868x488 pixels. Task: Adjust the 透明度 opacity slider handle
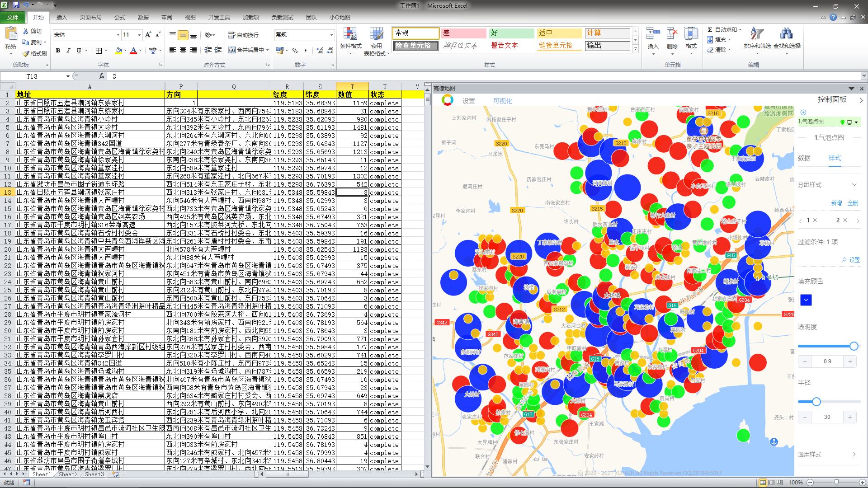click(x=854, y=346)
